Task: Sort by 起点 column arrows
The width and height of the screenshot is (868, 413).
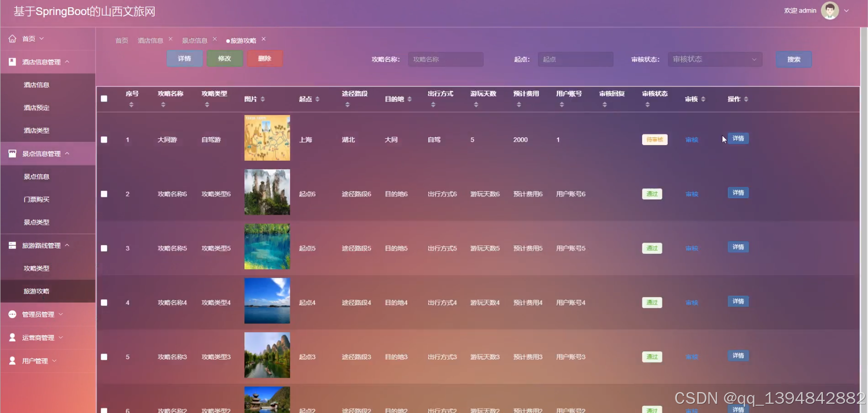Action: [x=318, y=99]
